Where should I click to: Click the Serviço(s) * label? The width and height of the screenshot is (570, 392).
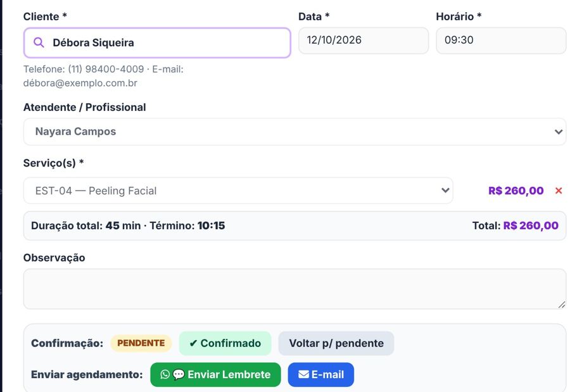tap(53, 163)
